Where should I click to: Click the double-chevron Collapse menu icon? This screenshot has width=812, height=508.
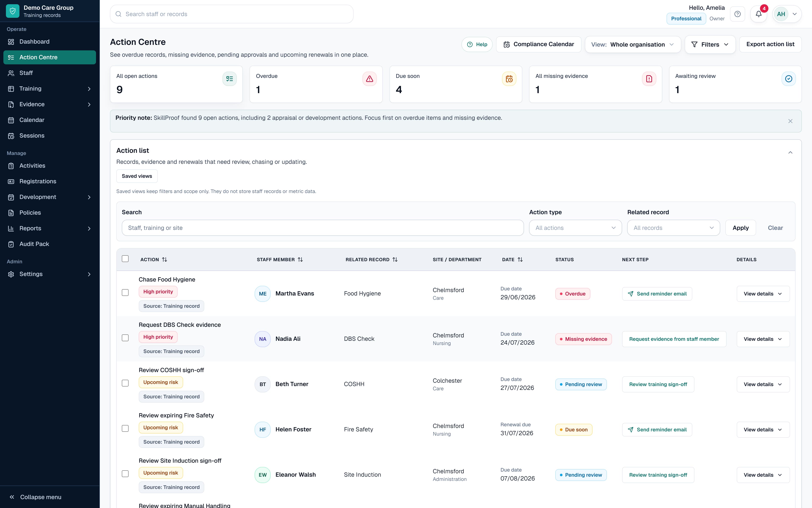(x=12, y=497)
